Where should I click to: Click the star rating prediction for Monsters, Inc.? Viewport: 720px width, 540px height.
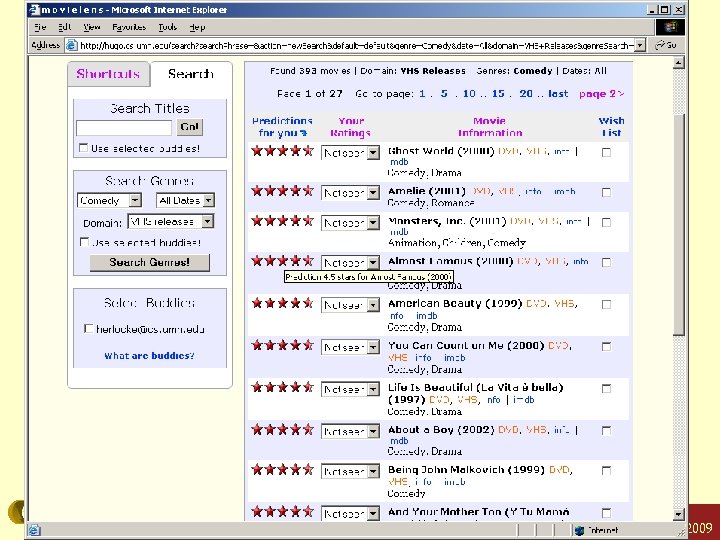[x=282, y=221]
